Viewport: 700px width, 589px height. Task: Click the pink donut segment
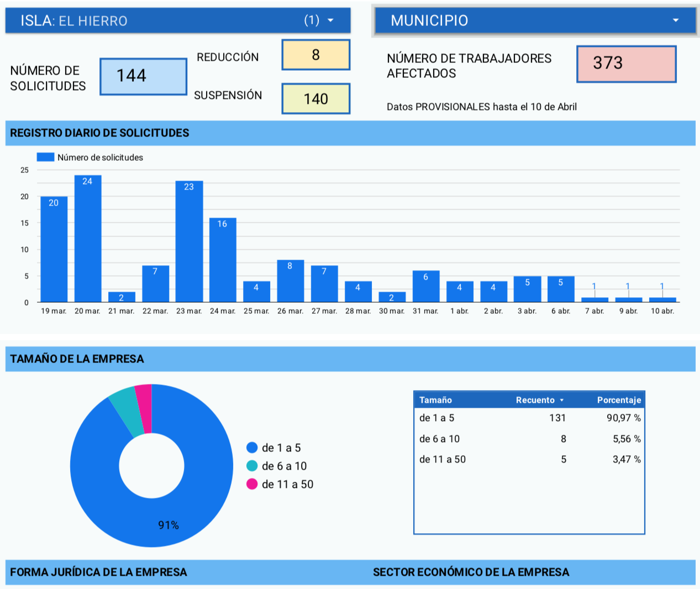(144, 408)
